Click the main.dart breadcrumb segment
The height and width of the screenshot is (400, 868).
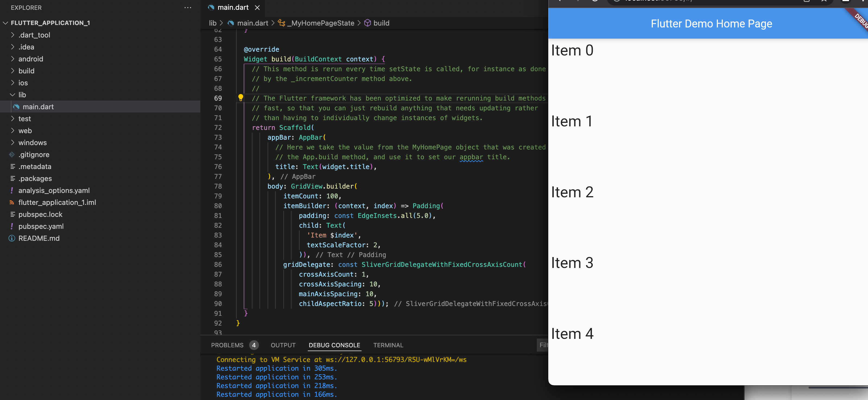coord(252,23)
